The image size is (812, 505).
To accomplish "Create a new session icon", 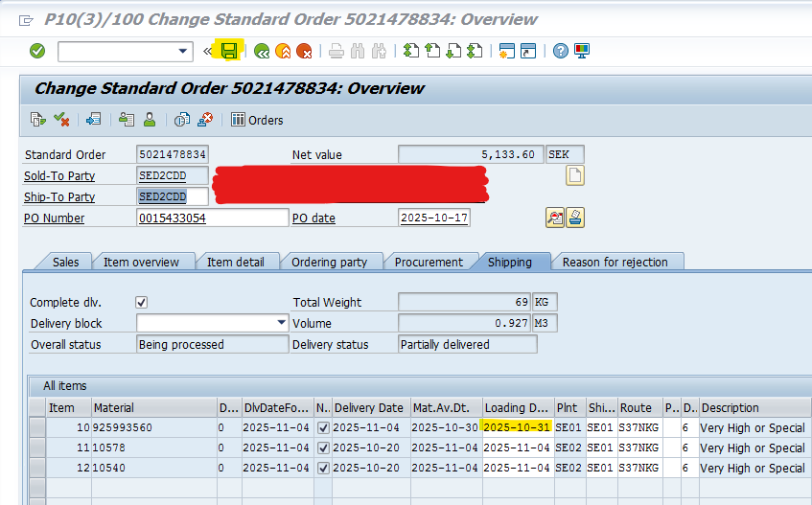I will point(507,51).
